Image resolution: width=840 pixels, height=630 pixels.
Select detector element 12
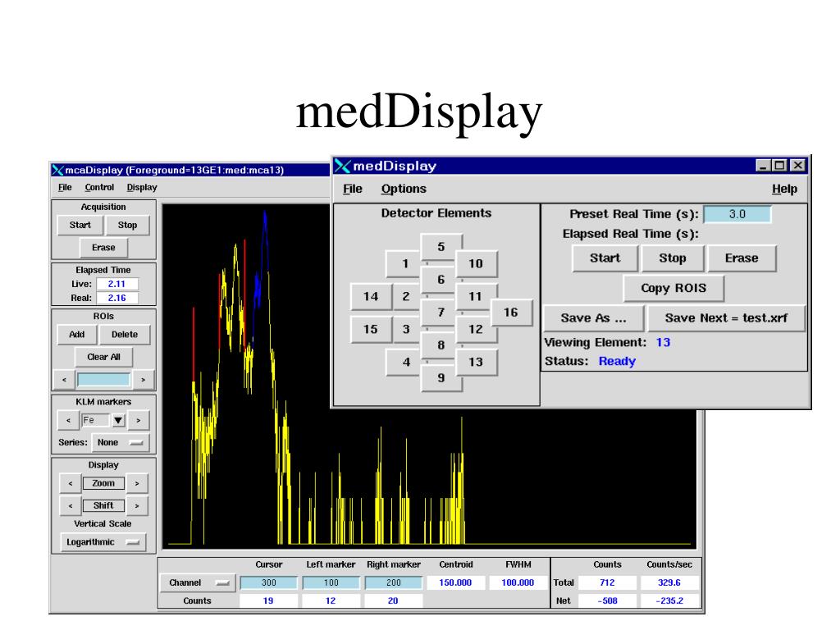477,329
